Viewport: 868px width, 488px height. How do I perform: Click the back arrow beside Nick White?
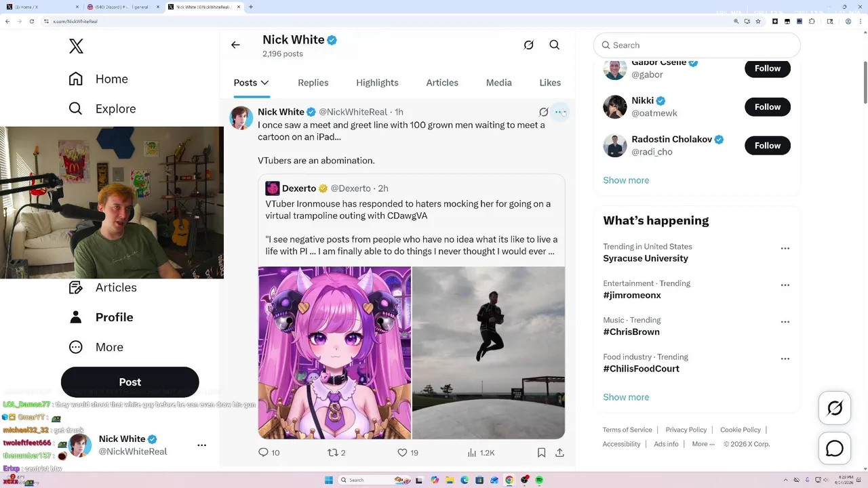(235, 45)
